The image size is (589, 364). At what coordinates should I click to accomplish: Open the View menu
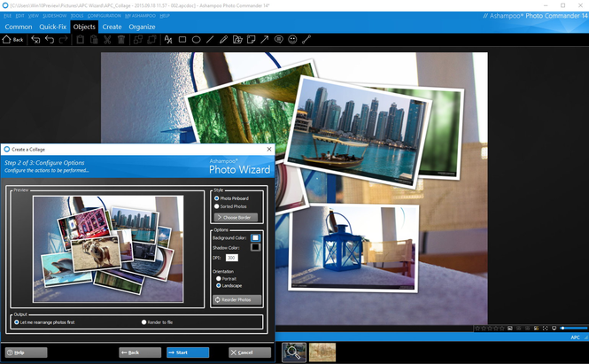tap(34, 16)
